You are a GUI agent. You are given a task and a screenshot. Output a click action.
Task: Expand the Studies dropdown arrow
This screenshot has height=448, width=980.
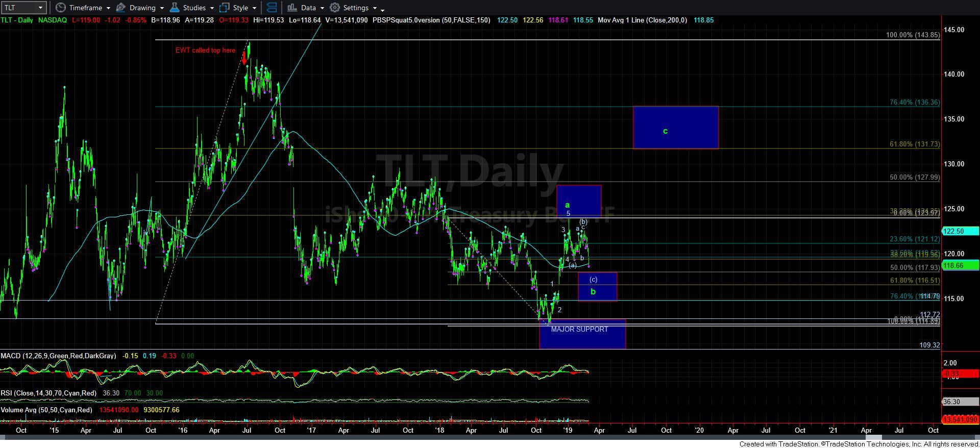(211, 8)
